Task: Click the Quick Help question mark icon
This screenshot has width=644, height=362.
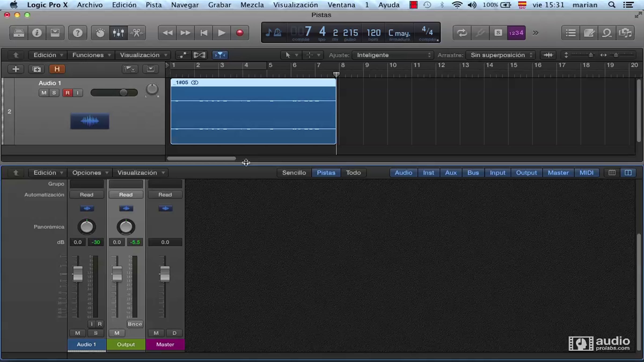Action: click(x=78, y=33)
